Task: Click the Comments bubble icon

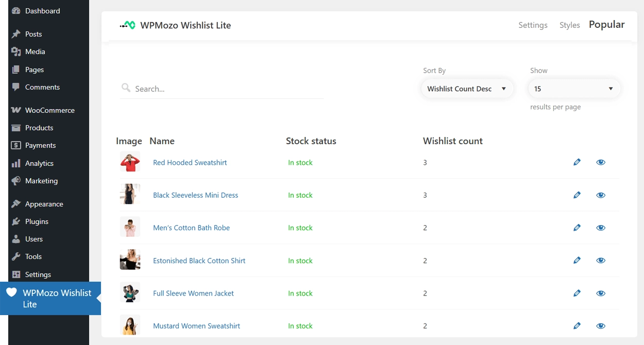Action: point(16,87)
